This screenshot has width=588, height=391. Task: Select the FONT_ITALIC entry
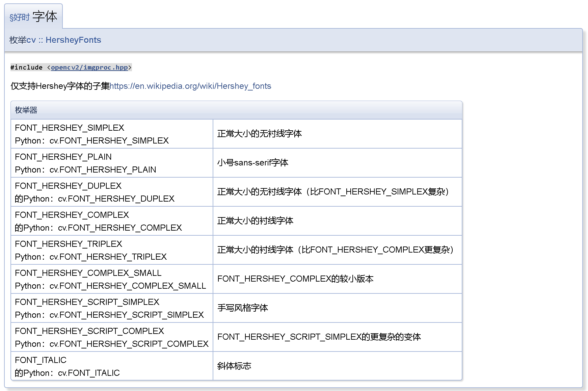(41, 360)
